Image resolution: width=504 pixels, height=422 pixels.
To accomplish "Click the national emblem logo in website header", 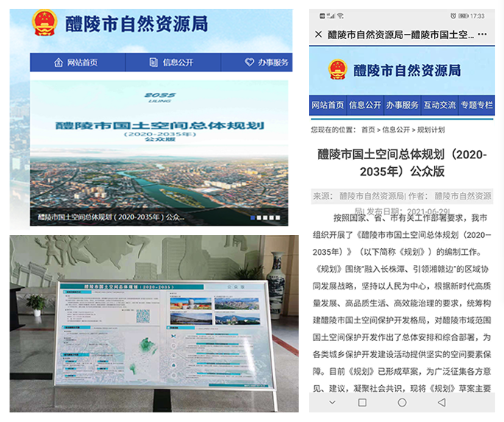I will tap(44, 23).
